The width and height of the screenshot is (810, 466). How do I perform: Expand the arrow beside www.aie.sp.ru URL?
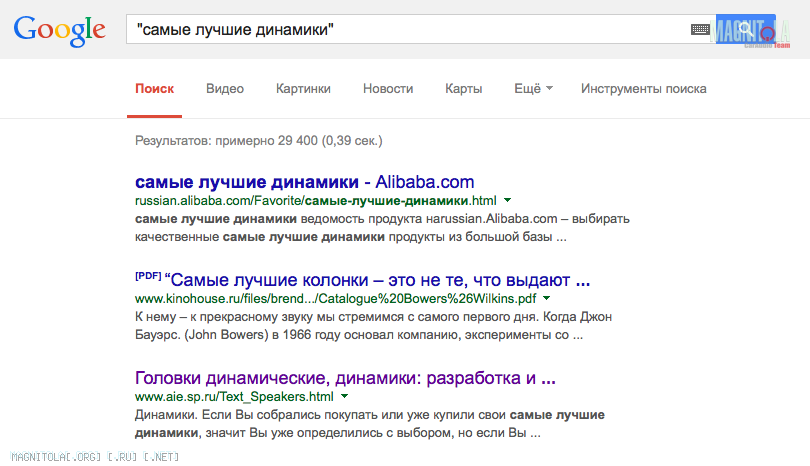point(345,397)
